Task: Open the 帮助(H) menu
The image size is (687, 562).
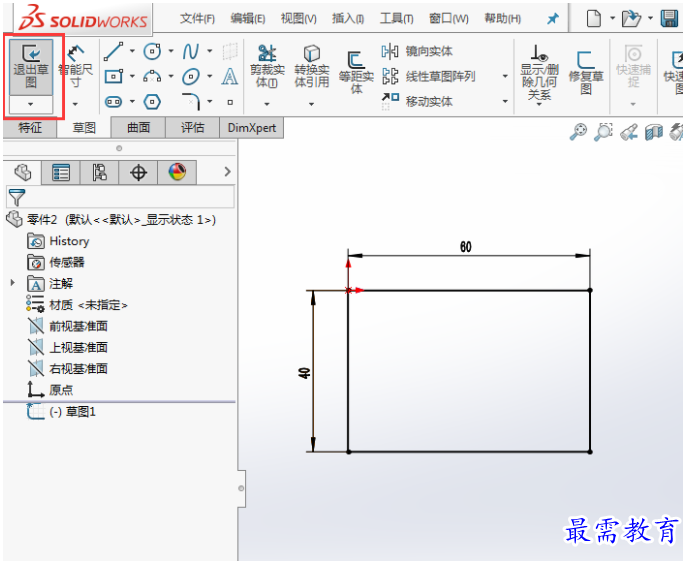Action: (503, 18)
